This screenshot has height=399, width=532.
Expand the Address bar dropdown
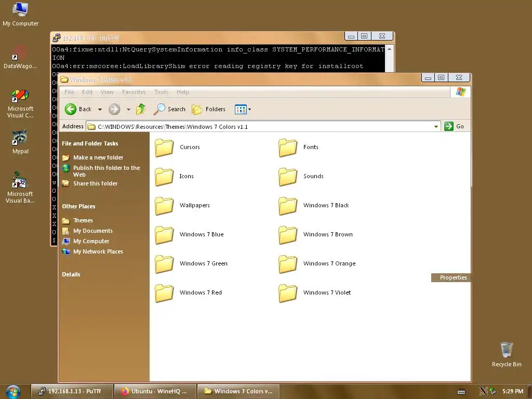436,127
